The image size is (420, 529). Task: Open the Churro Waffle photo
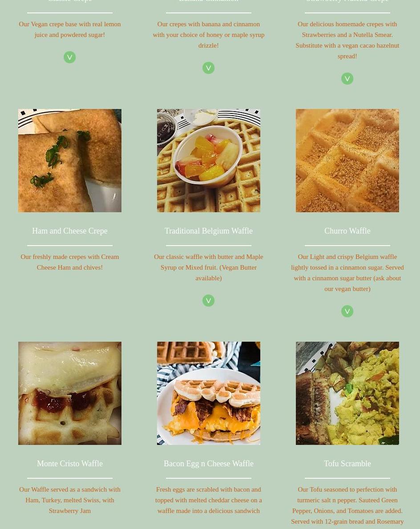coord(347,161)
